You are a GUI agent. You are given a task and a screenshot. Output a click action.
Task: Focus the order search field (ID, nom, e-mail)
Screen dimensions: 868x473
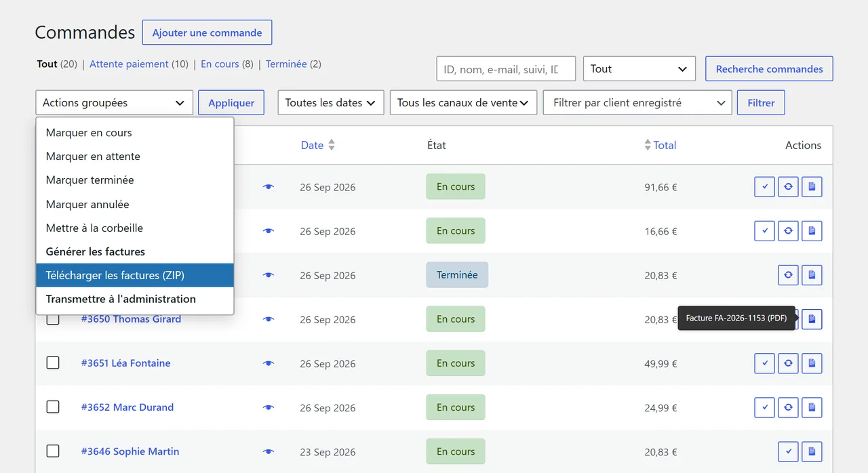point(506,69)
